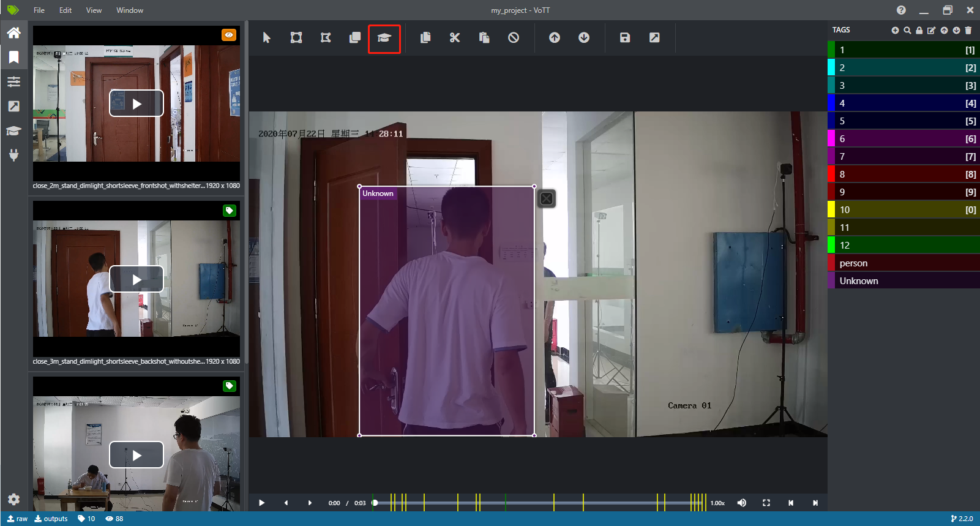This screenshot has width=980, height=526.
Task: Play second thumbnail video backshot_withoutshelter
Action: (137, 279)
